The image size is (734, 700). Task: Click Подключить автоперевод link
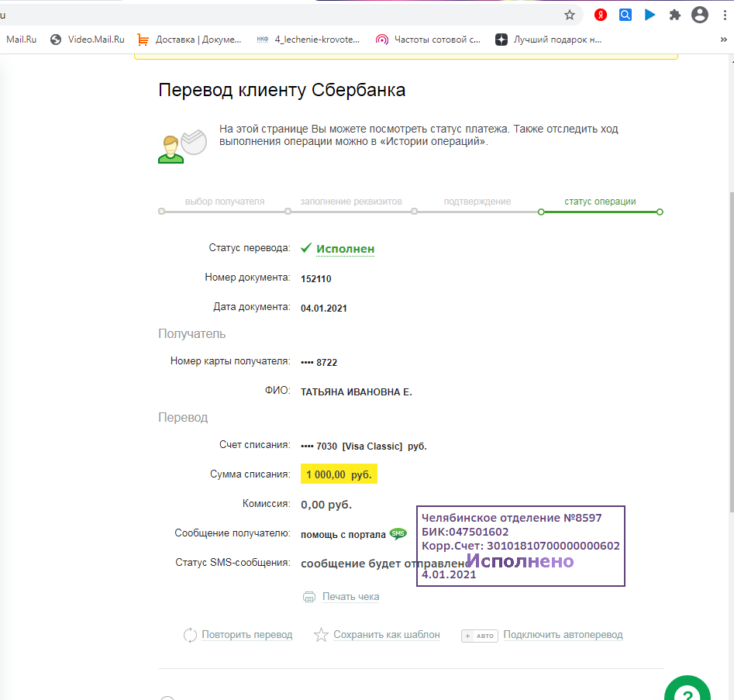(563, 635)
